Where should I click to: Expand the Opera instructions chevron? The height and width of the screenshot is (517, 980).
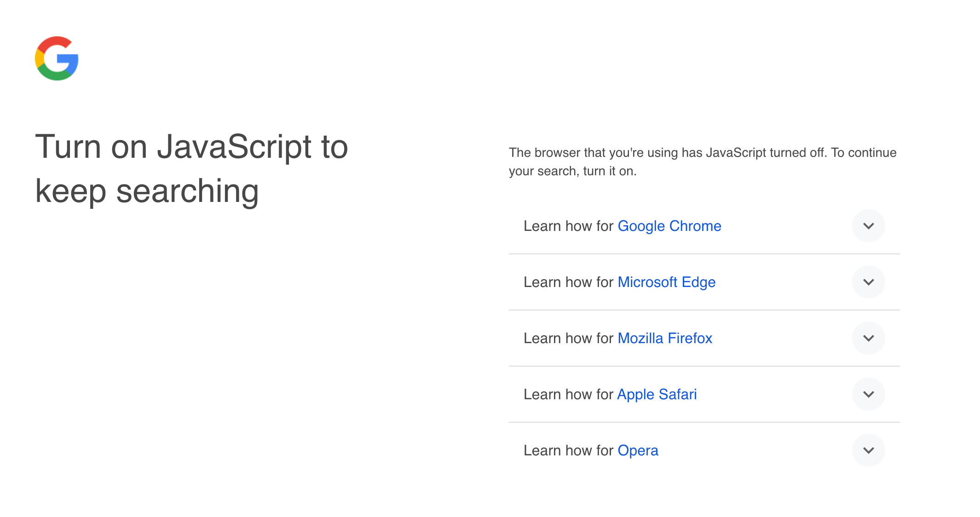click(x=868, y=450)
